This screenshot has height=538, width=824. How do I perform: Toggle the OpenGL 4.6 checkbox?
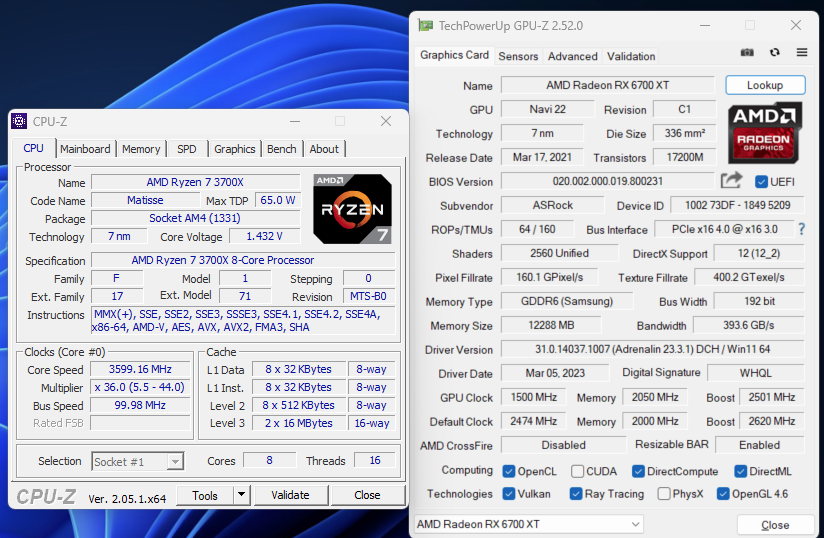coord(723,494)
